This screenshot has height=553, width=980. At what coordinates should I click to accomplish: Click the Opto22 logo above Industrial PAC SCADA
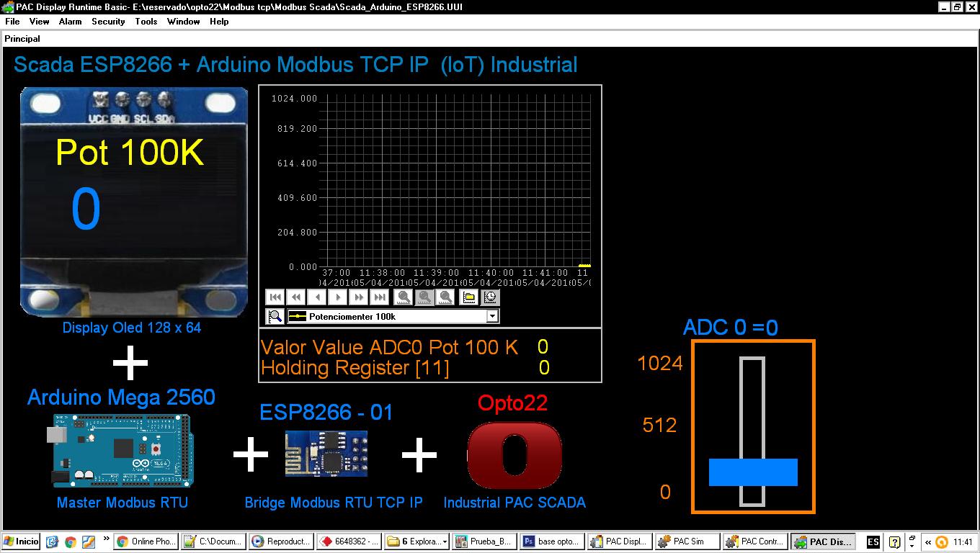(x=514, y=454)
